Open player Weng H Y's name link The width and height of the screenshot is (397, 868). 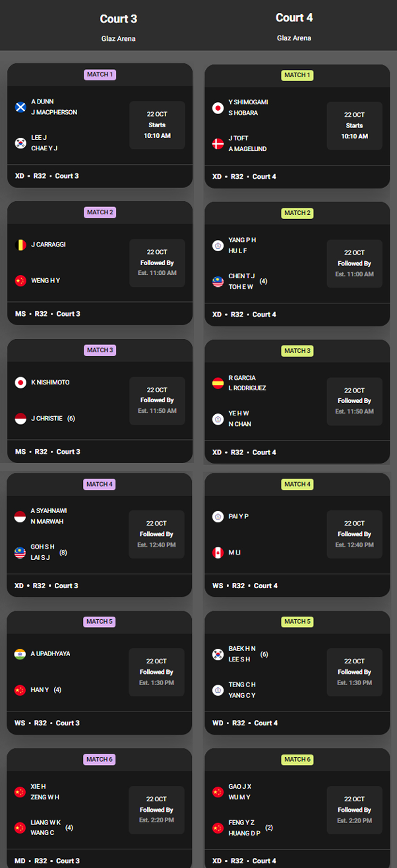pos(45,281)
